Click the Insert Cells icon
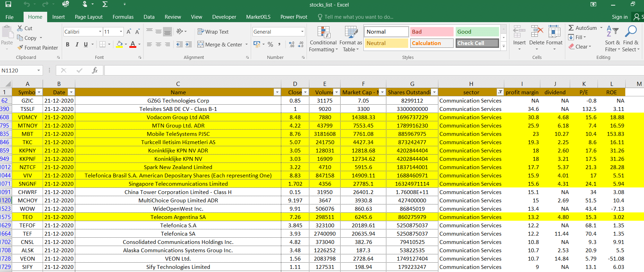This screenshot has width=644, height=272. (519, 32)
